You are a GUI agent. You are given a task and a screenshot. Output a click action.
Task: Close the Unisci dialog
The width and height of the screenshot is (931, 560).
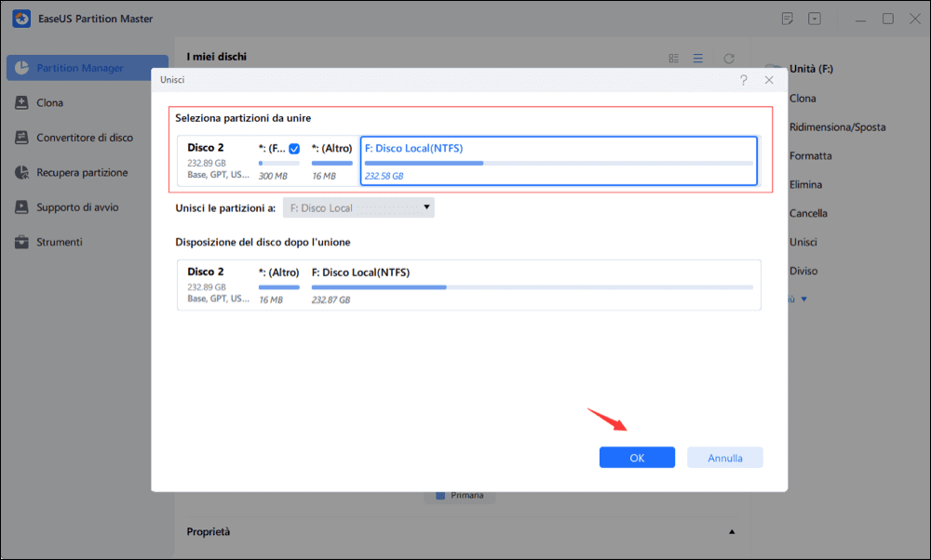point(769,80)
